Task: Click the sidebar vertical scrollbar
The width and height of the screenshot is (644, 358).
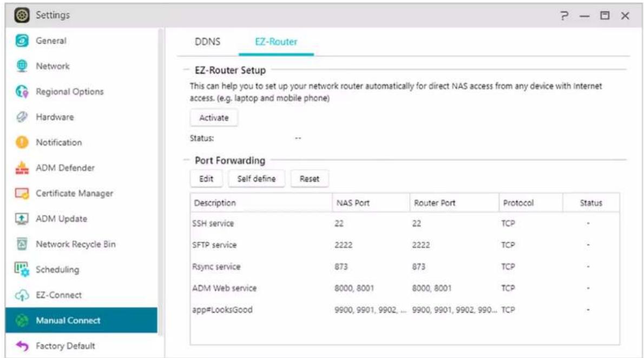Action: tap(161, 183)
